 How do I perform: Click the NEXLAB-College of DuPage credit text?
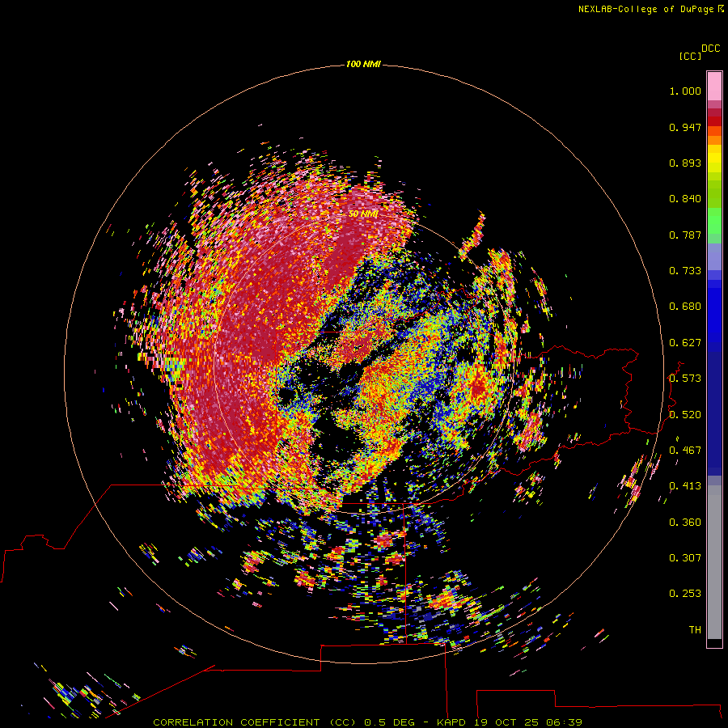645,9
